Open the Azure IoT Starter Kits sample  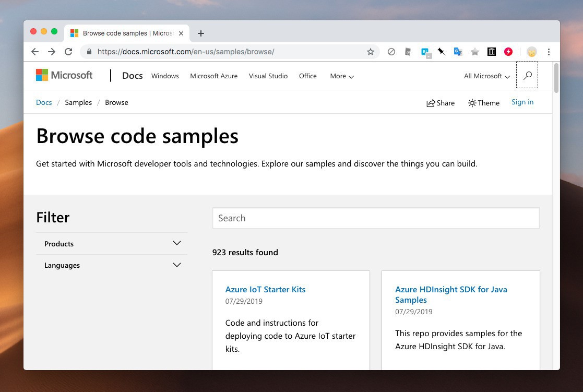pos(265,290)
